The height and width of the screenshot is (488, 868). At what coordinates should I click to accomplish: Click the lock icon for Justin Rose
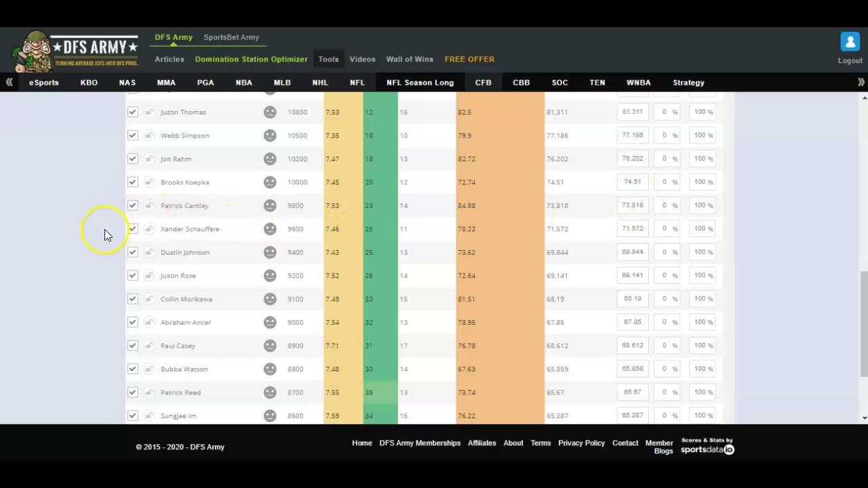point(149,276)
